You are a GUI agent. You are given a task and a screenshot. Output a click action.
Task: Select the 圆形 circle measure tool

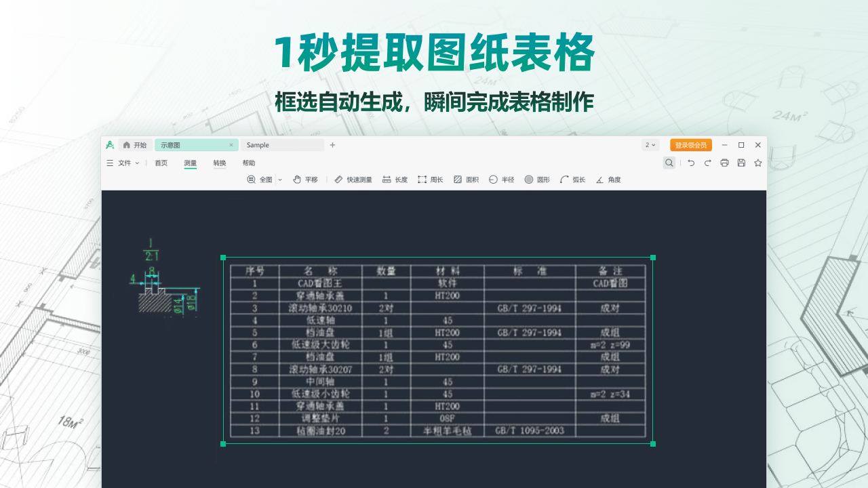(537, 180)
